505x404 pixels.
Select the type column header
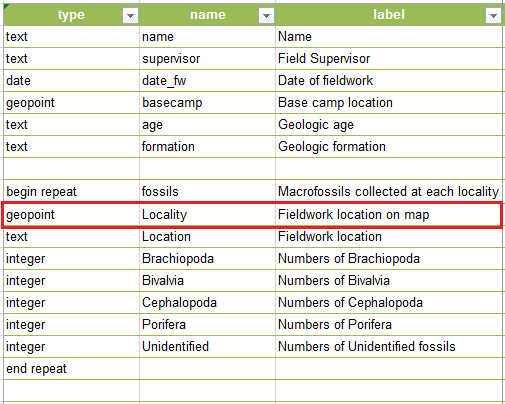(x=71, y=15)
